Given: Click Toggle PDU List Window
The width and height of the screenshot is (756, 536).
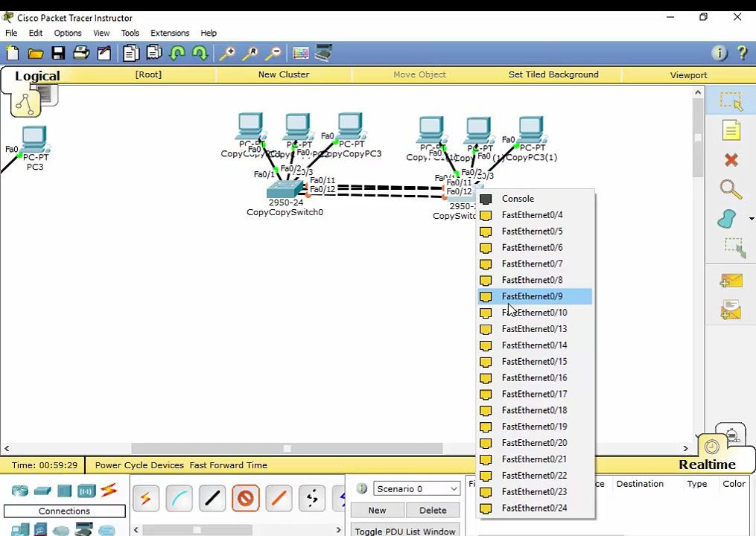Looking at the screenshot, I should coord(405,531).
